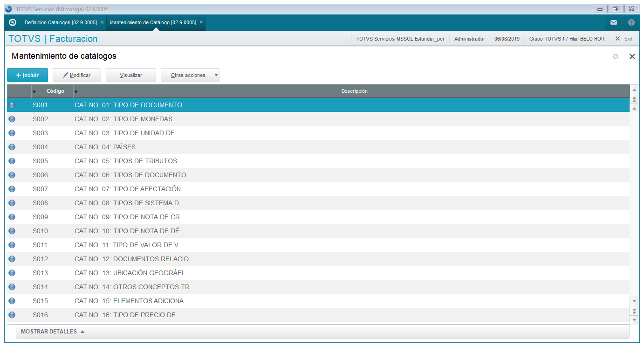
Task: Select row CAT NO. 13: UBICACIÓN GEOGRÁFI
Action: [x=318, y=273]
